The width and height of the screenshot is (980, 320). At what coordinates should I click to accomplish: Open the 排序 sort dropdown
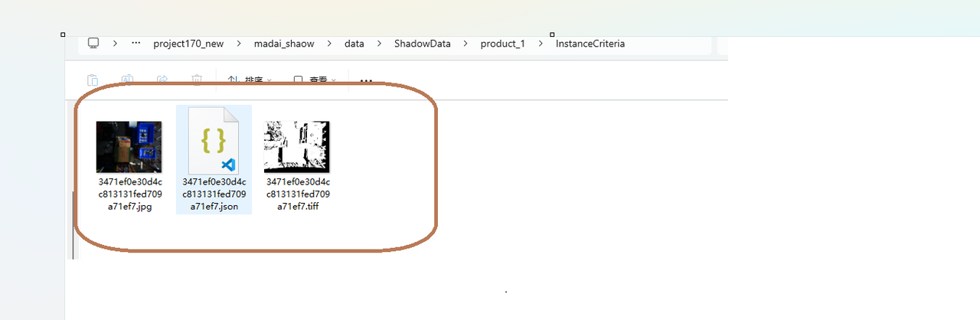point(250,80)
